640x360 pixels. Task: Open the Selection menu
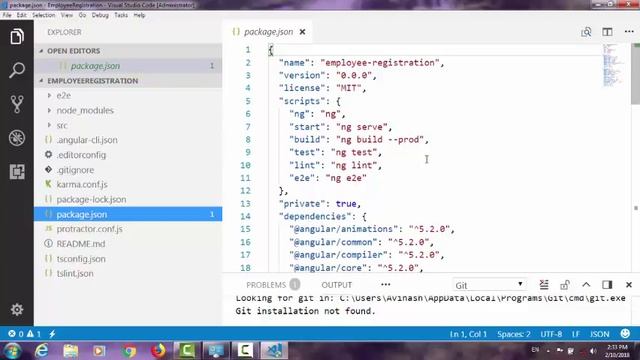tap(44, 15)
